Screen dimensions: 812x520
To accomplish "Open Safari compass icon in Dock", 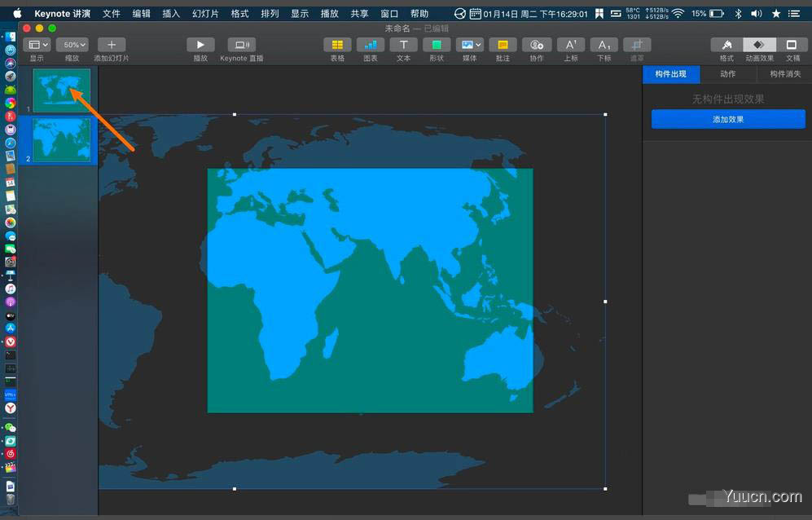I will point(11,143).
